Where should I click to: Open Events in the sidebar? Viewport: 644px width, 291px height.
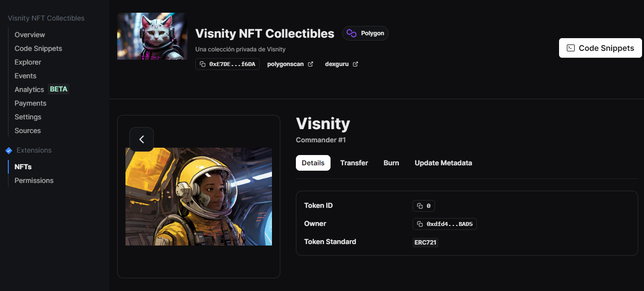tap(25, 76)
